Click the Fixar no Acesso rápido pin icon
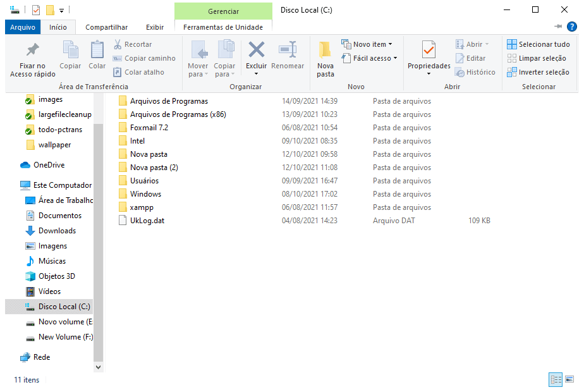Image resolution: width=584 pixels, height=392 pixels. tap(32, 50)
